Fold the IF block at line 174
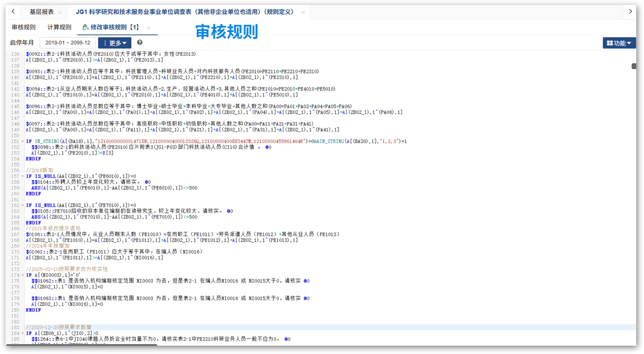 click(23, 275)
